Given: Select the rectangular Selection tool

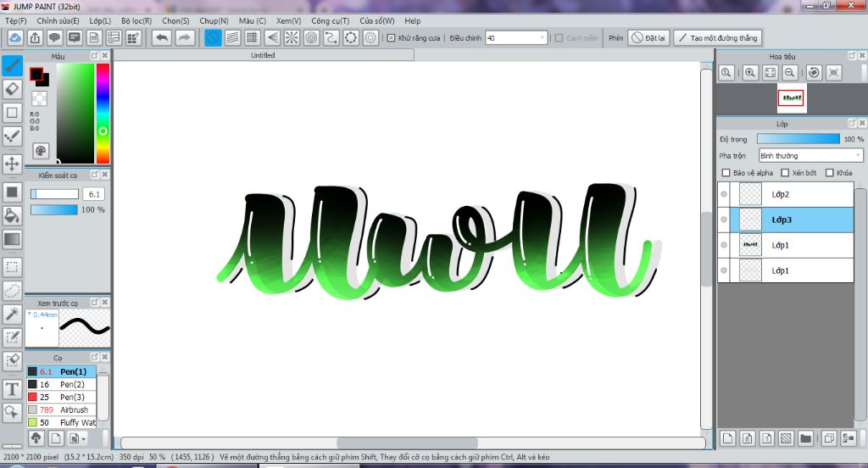Looking at the screenshot, I should pos(12,267).
